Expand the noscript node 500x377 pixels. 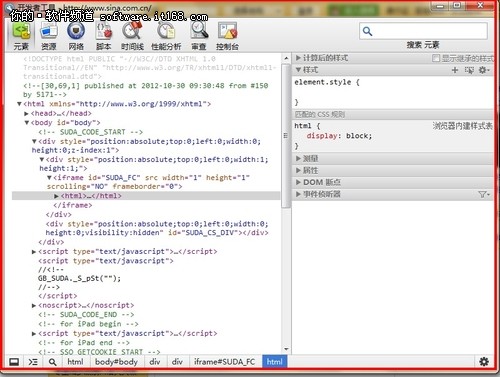click(x=34, y=305)
